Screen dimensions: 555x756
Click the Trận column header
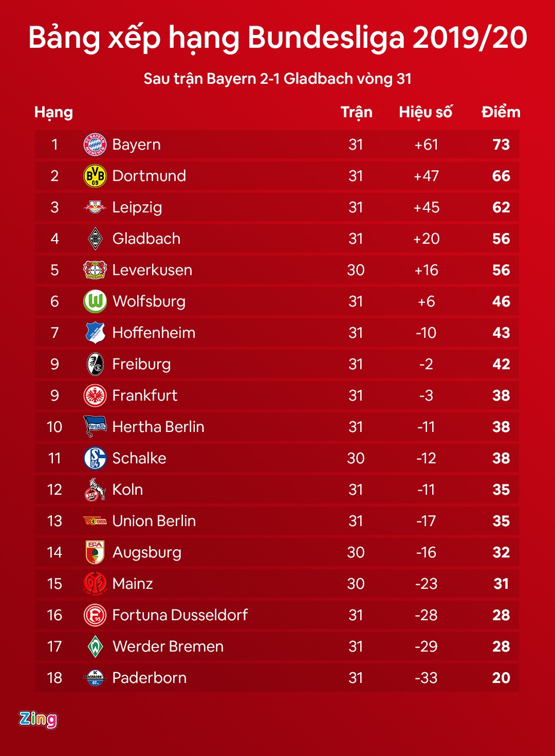tap(356, 112)
